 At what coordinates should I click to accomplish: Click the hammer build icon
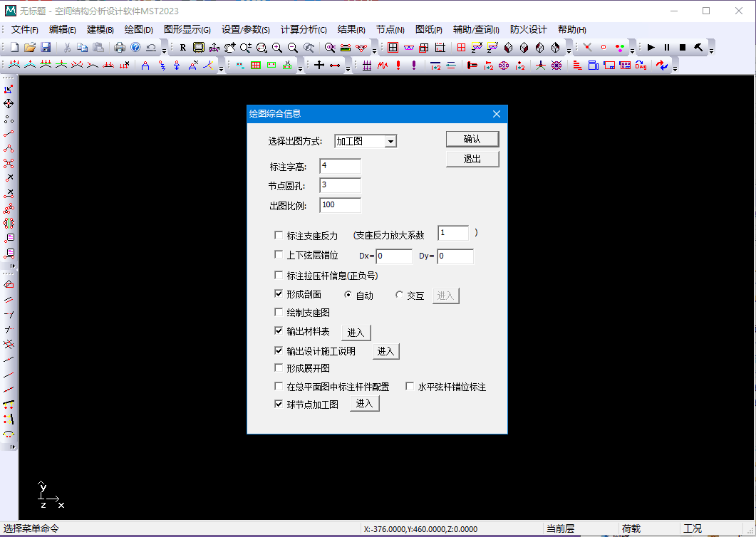pyautogui.click(x=698, y=48)
